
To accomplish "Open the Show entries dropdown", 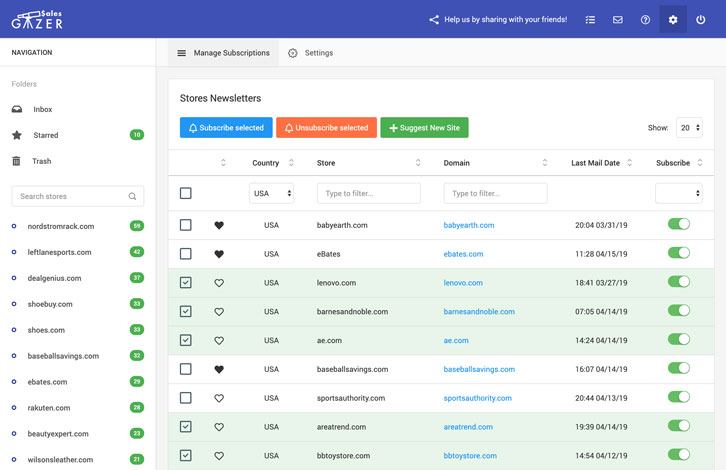I will click(x=689, y=127).
